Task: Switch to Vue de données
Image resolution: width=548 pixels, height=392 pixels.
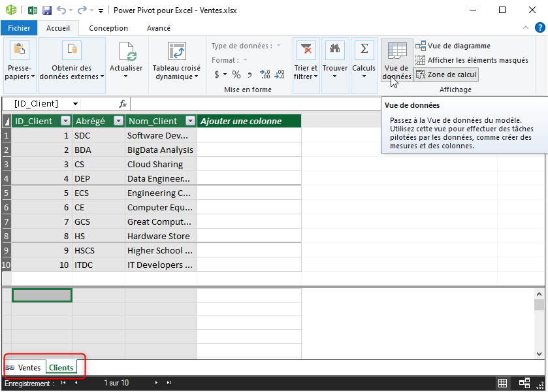Action: coord(396,61)
